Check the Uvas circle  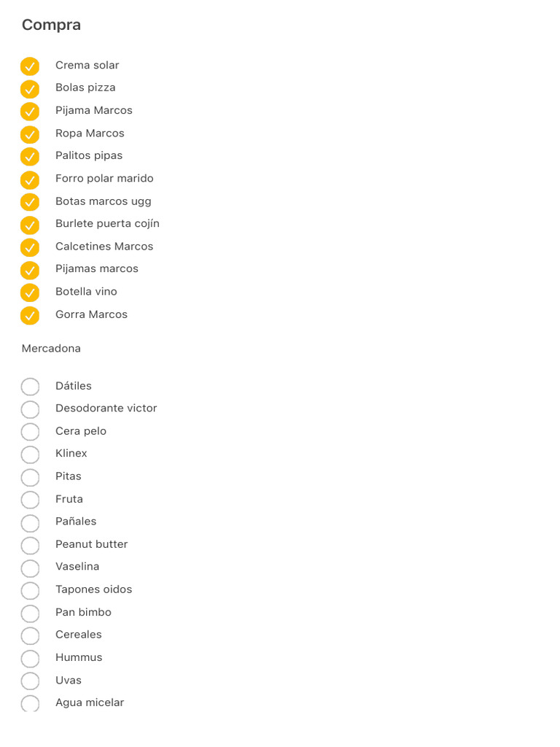point(30,681)
